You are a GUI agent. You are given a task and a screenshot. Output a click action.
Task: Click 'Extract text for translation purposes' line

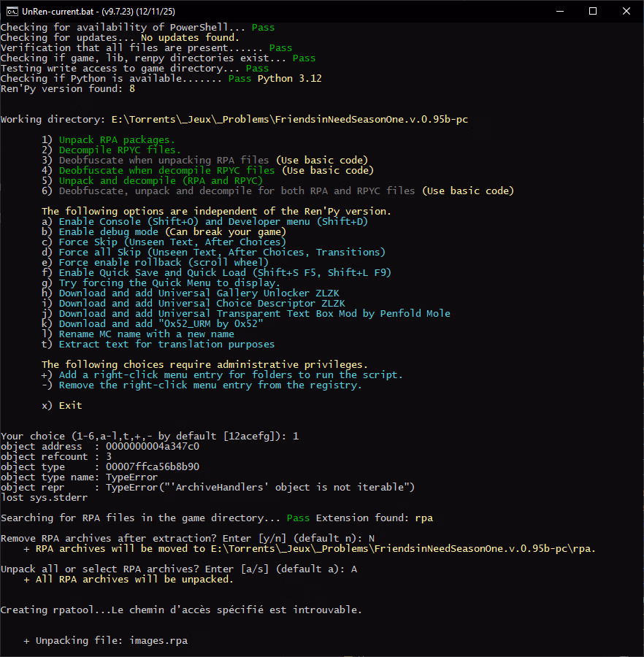158,344
